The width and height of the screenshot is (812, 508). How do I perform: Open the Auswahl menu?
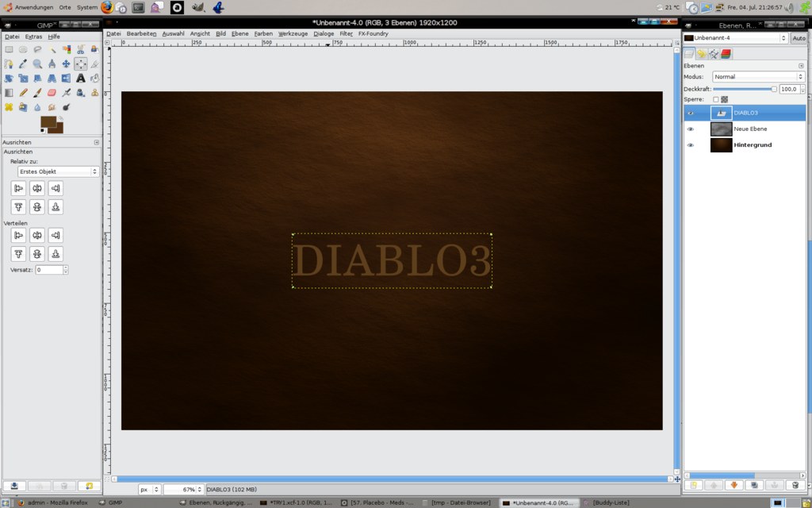(x=173, y=33)
